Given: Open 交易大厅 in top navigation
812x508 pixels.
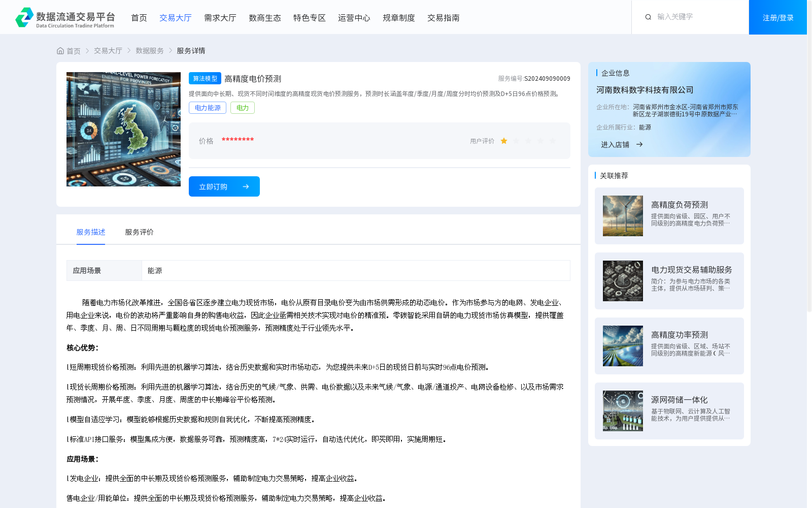Looking at the screenshot, I should (x=176, y=18).
